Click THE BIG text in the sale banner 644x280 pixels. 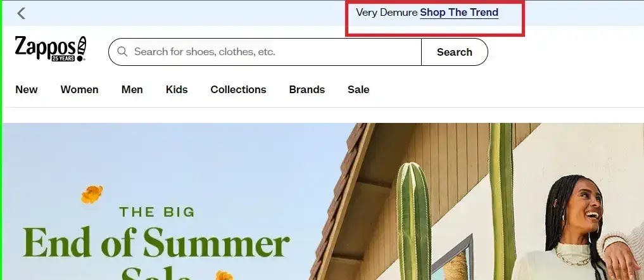click(156, 212)
